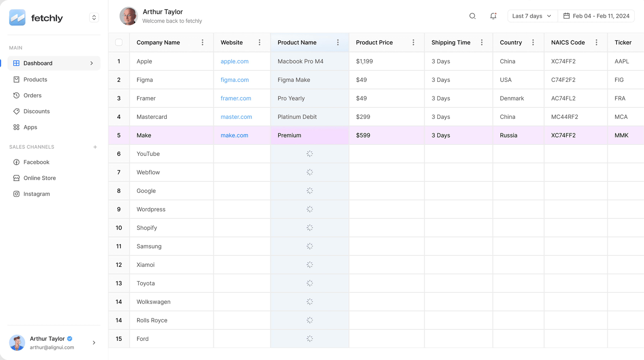
Task: Expand the Dashboard menu arrow
Action: [92, 63]
